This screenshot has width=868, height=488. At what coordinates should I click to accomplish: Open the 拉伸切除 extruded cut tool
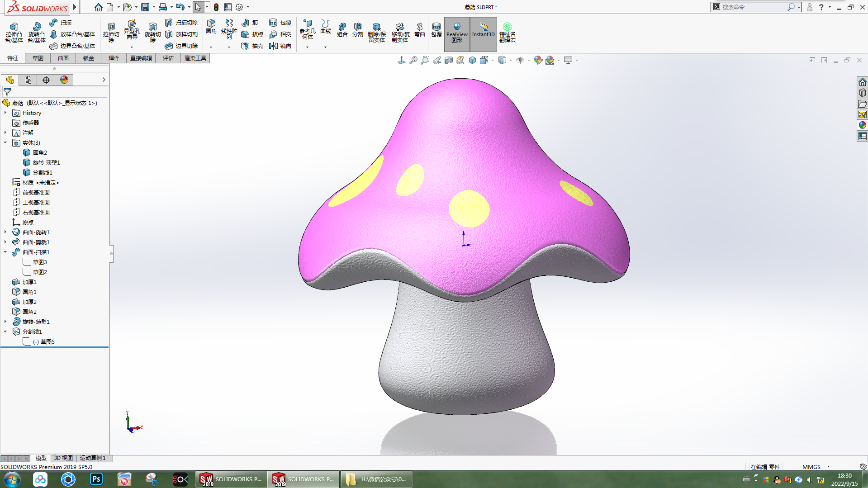[x=111, y=33]
